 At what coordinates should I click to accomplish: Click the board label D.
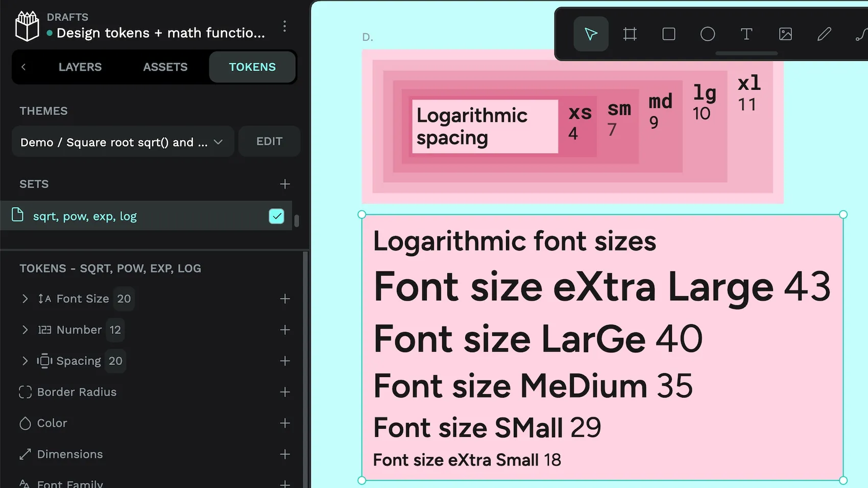tap(368, 37)
